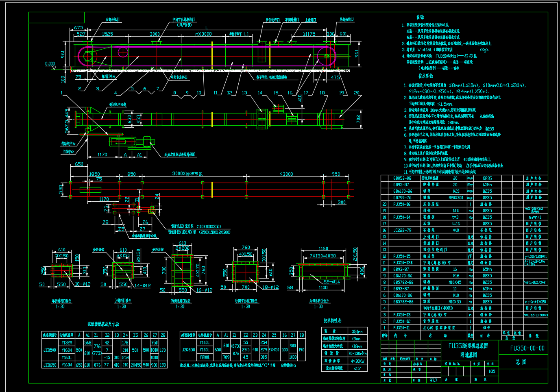Click the GB799-76 standard in parts list
The image size is (560, 392).
coord(402,198)
